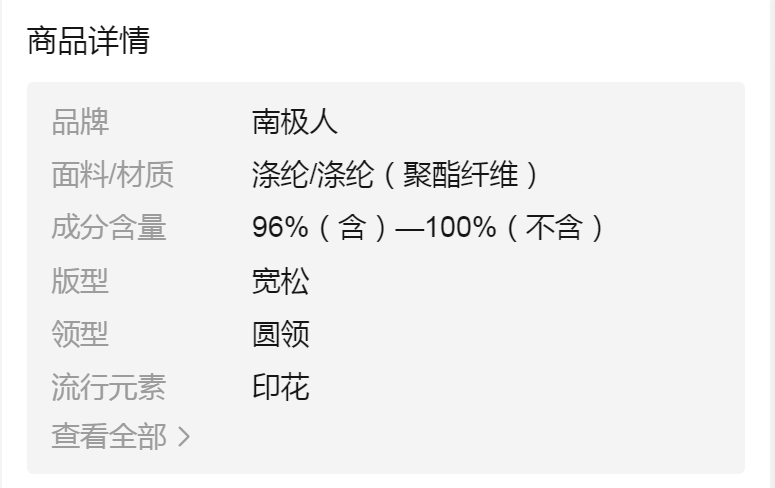Click the dash between the percentages
775x488 pixels.
tap(410, 228)
